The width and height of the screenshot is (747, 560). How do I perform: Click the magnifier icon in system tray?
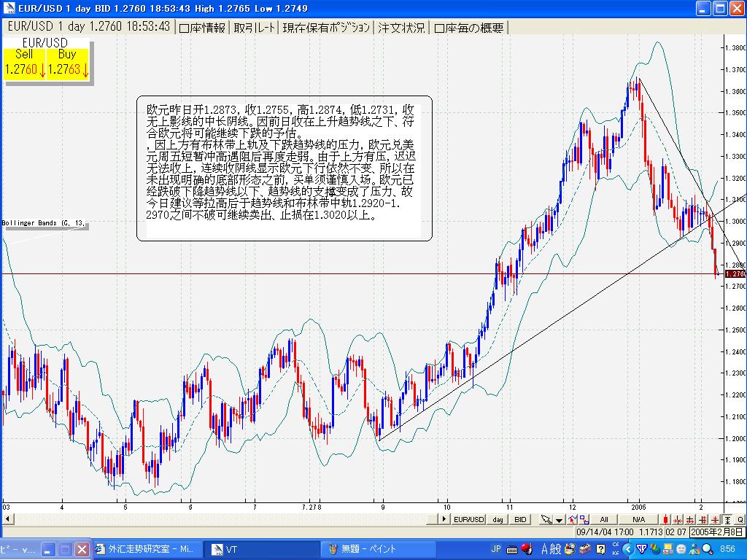[x=707, y=550]
